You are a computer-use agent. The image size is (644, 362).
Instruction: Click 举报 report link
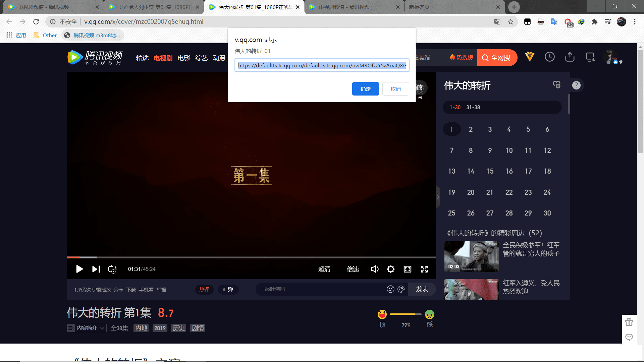pos(161,290)
